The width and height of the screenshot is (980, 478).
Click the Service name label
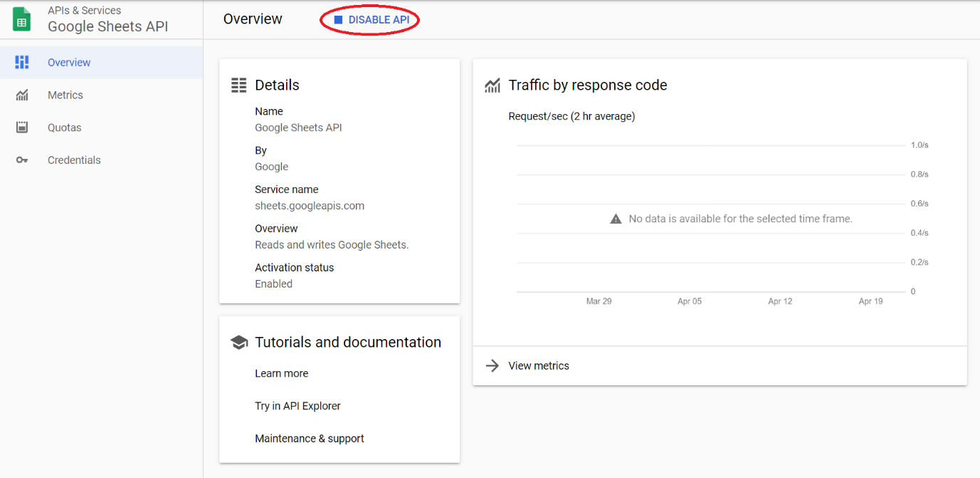point(287,189)
